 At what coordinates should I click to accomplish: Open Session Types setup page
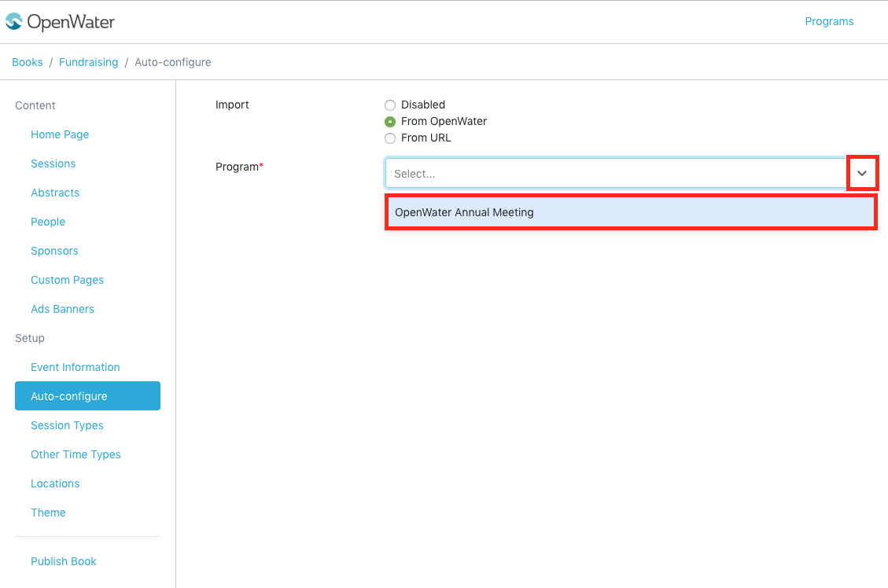pyautogui.click(x=67, y=425)
